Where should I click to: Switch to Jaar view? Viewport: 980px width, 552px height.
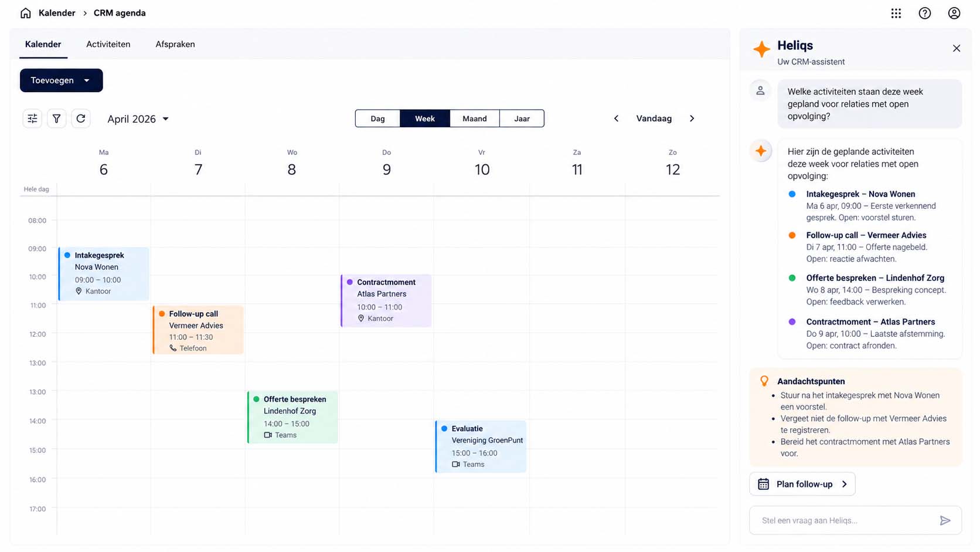click(522, 118)
